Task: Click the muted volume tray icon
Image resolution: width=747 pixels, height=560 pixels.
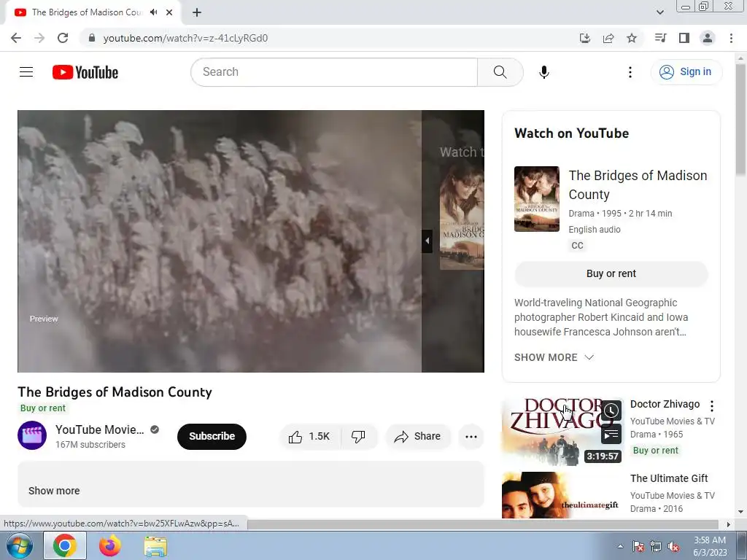Action: [x=673, y=546]
